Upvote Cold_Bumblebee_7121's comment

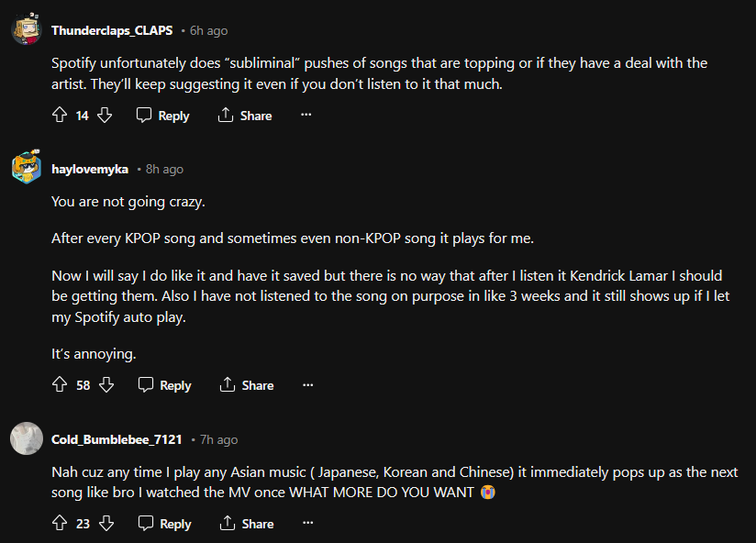pos(61,524)
